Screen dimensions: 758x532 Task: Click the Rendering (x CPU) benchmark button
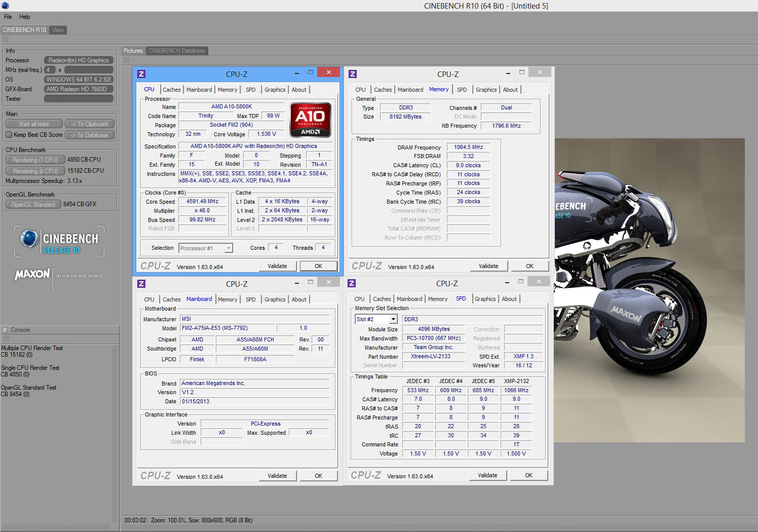(35, 171)
